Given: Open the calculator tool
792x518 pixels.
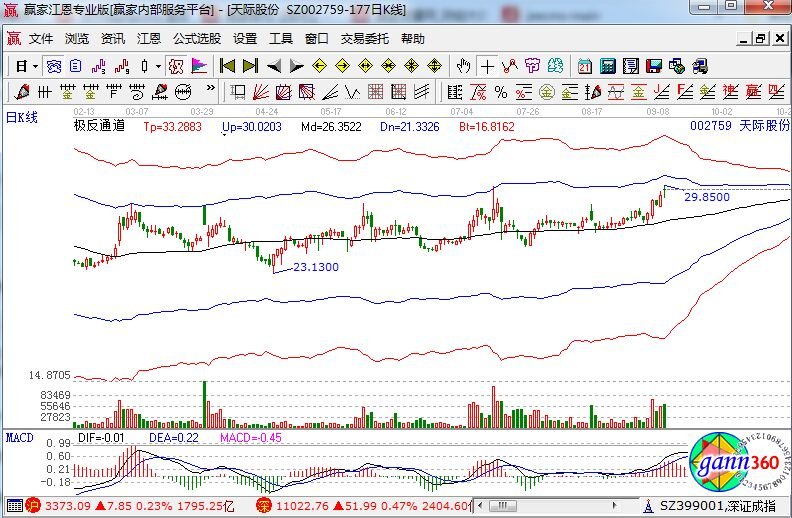Looking at the screenshot, I should (x=608, y=66).
